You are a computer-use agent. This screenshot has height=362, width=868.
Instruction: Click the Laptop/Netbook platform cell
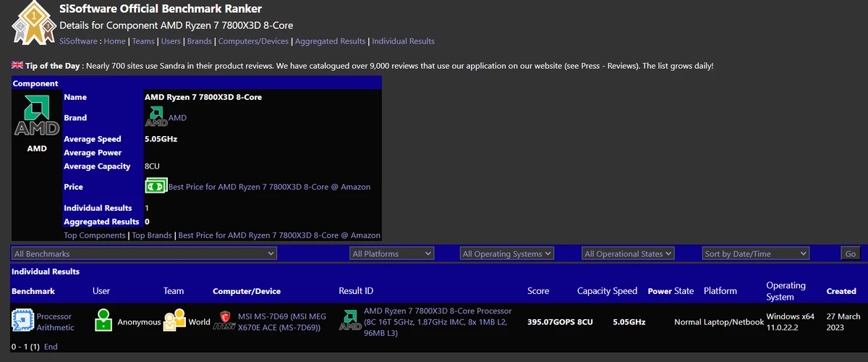click(733, 321)
